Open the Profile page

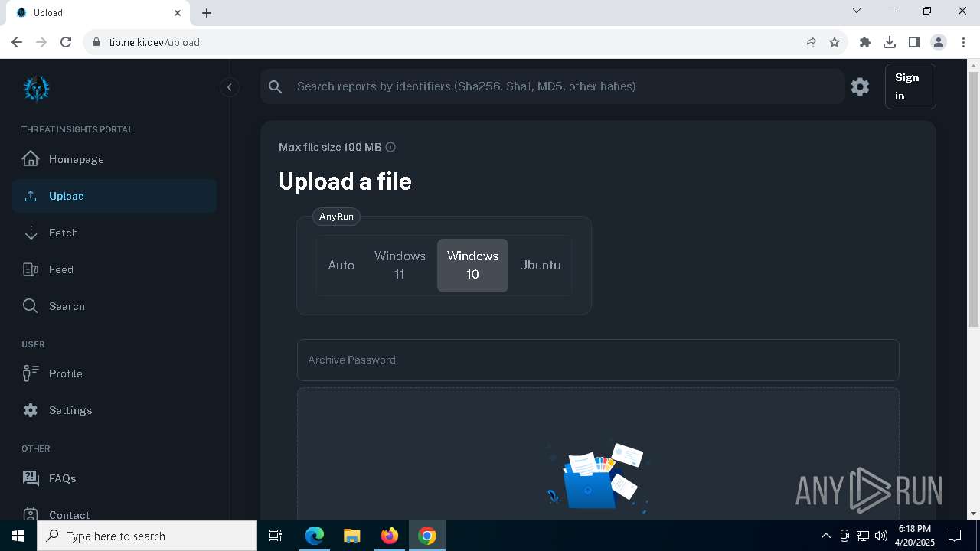[115, 373]
